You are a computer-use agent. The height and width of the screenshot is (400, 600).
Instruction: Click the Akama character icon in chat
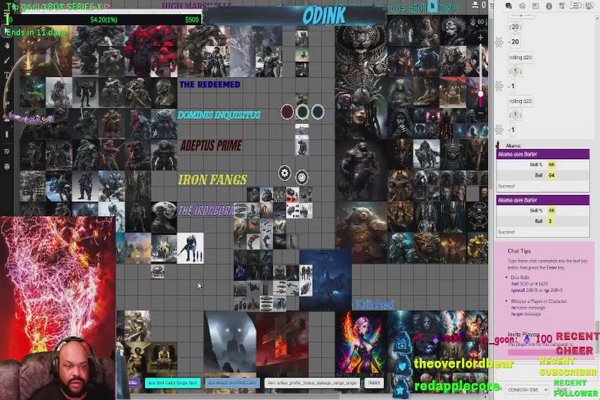(498, 145)
